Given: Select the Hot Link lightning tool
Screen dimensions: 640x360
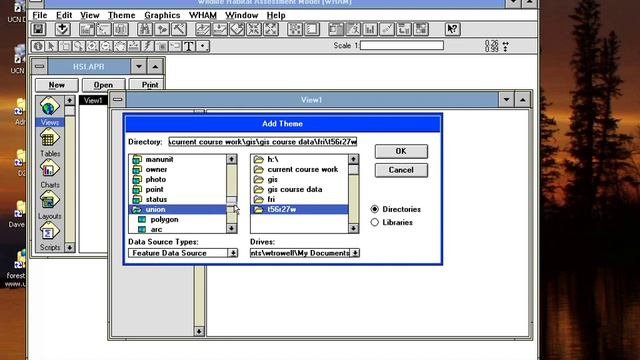Looking at the screenshot, I should 148,46.
